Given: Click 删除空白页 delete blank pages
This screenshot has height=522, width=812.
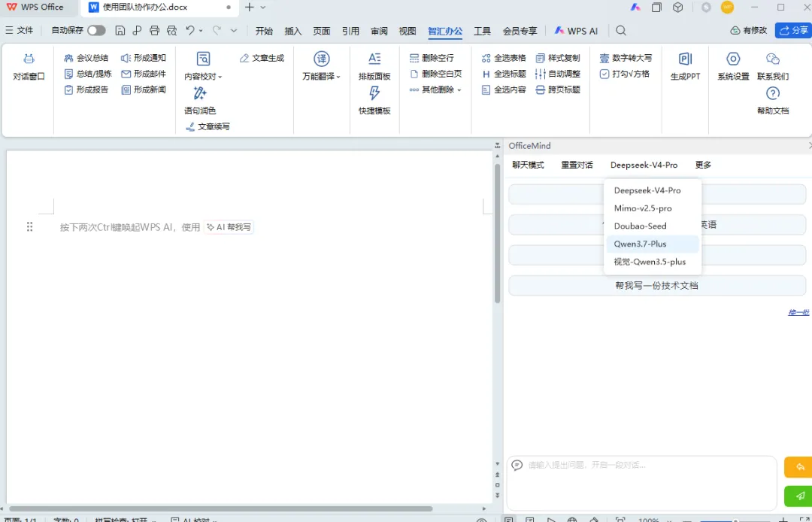Looking at the screenshot, I should click(435, 74).
